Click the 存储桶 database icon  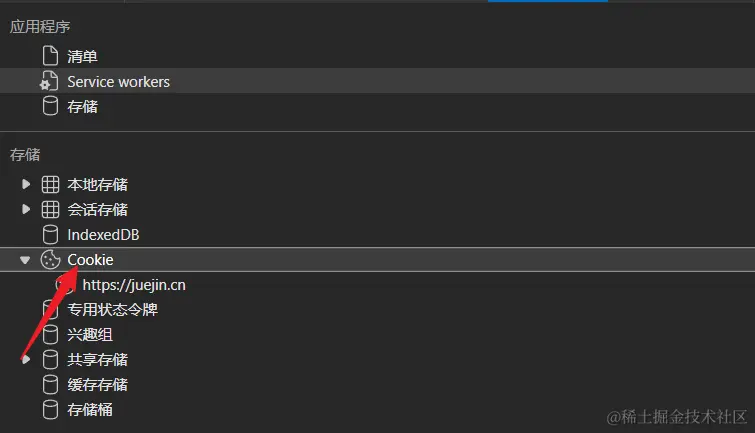pos(50,410)
